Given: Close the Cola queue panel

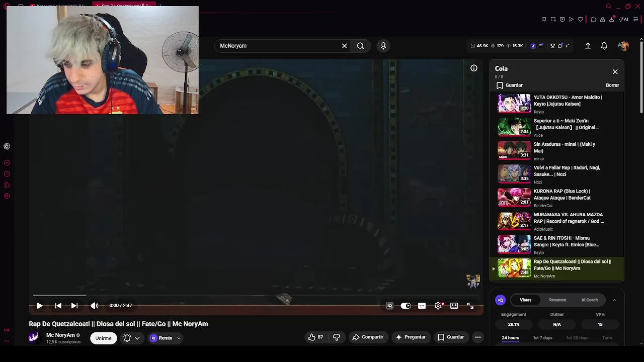Looking at the screenshot, I should (615, 72).
